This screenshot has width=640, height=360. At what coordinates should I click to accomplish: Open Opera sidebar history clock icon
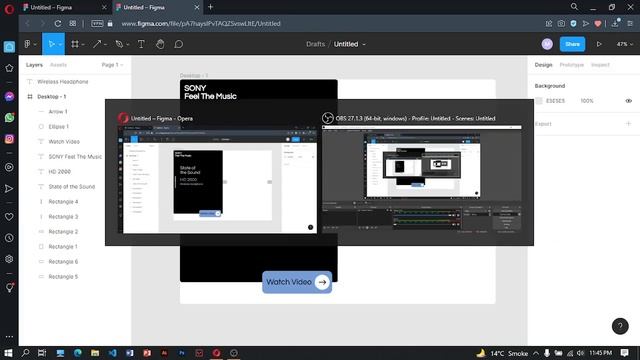pyautogui.click(x=9, y=238)
